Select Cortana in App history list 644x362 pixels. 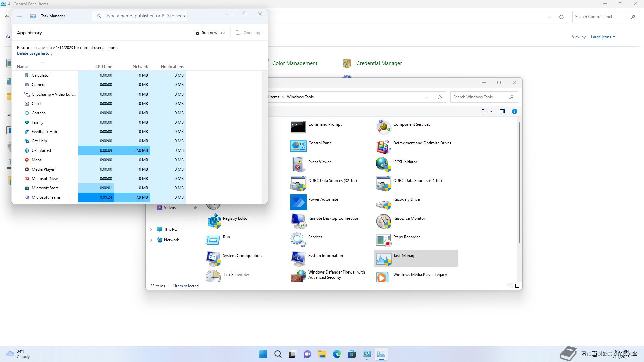click(99, 113)
